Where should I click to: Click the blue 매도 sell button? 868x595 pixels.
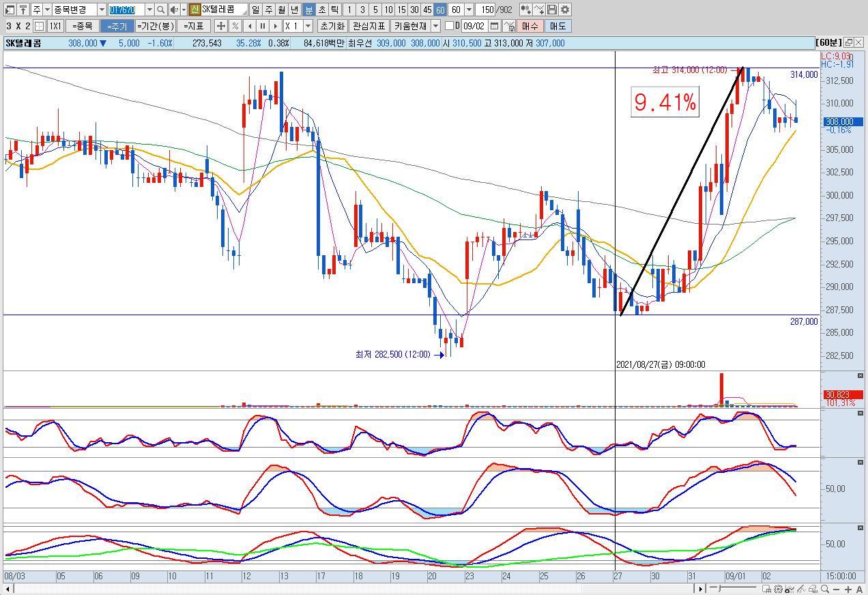click(558, 26)
